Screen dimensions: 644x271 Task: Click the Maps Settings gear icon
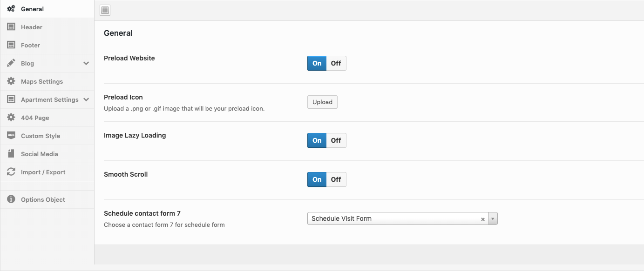(x=11, y=81)
